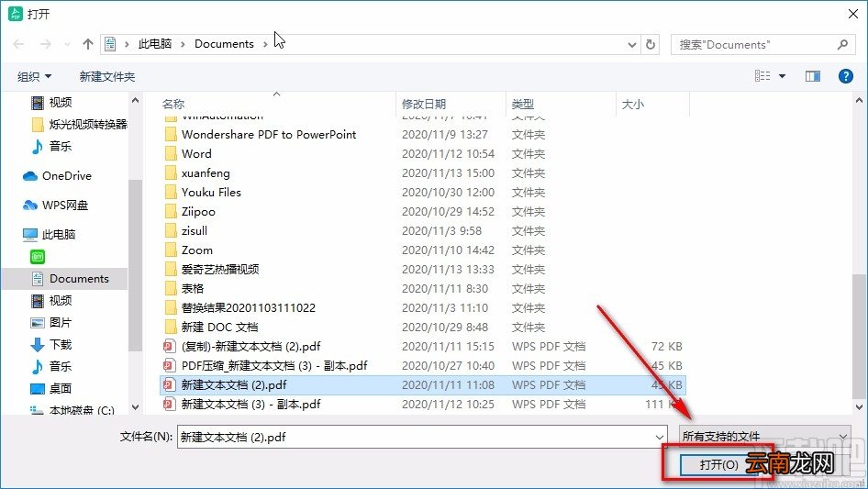Click the search magnifier icon
This screenshot has width=868, height=489.
[842, 44]
